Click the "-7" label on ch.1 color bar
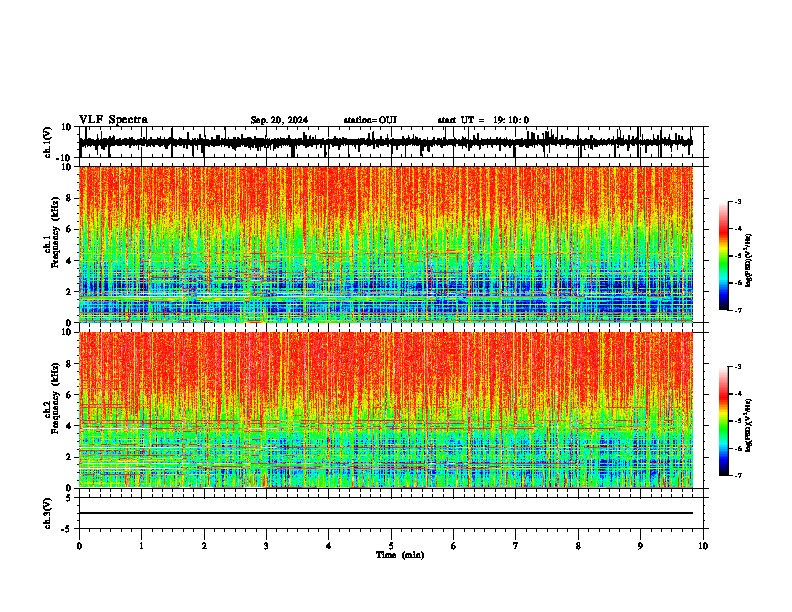This screenshot has height=612, width=792. click(x=738, y=310)
